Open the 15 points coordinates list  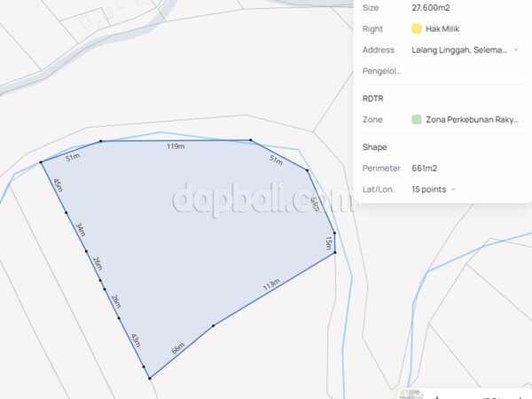click(x=429, y=190)
